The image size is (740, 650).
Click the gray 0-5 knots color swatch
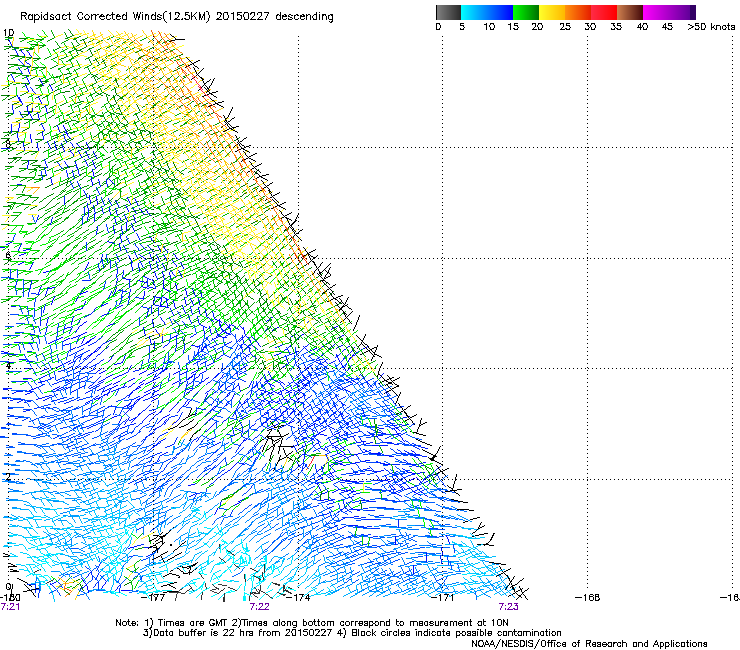click(448, 12)
